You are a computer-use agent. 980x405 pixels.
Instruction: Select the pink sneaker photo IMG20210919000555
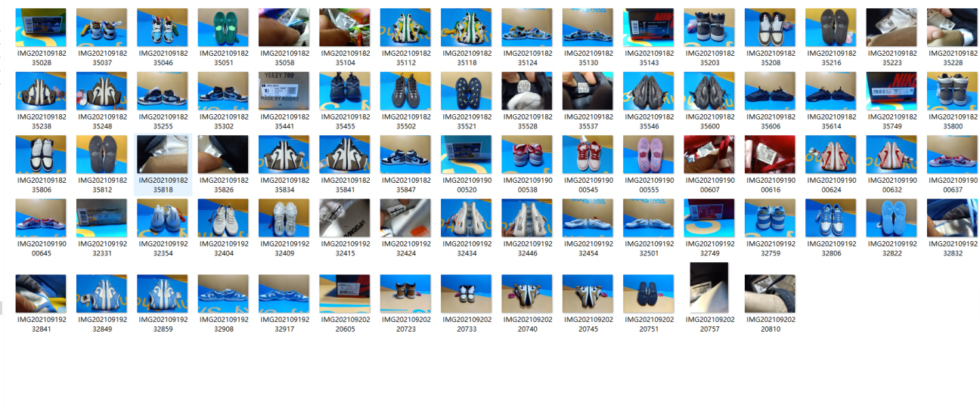(x=649, y=155)
